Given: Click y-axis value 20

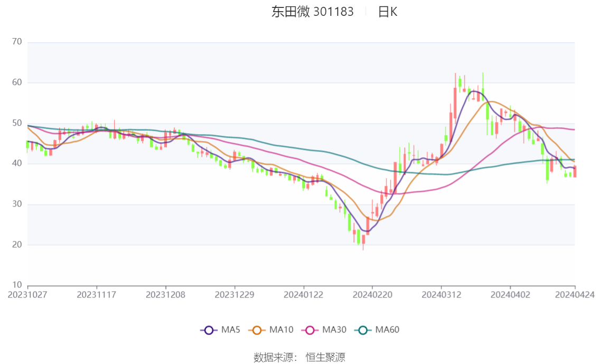Looking at the screenshot, I should (x=17, y=245).
